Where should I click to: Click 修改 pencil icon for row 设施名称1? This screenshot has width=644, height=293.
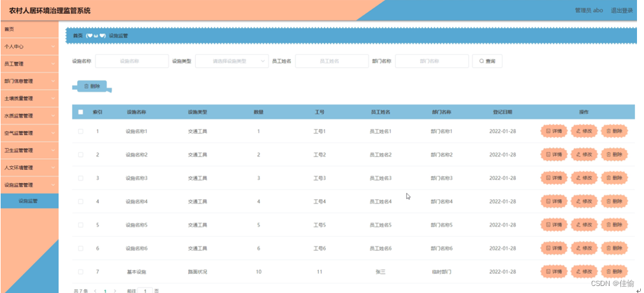coord(578,131)
